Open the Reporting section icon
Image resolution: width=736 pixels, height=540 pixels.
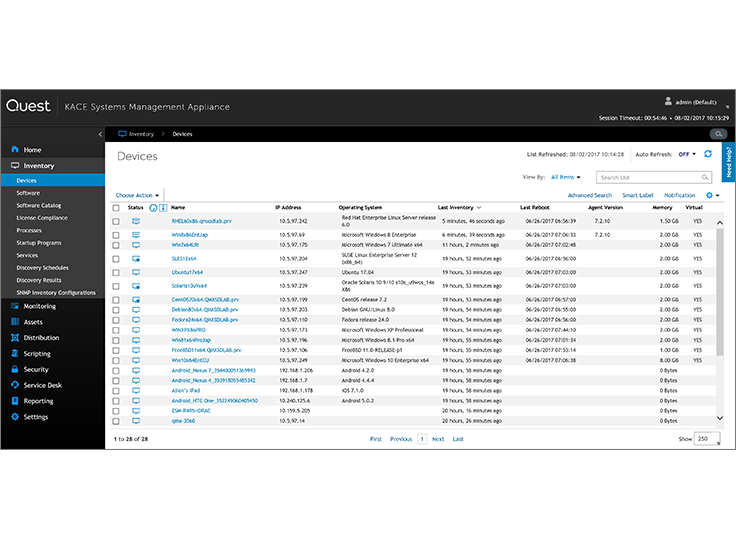[15, 401]
